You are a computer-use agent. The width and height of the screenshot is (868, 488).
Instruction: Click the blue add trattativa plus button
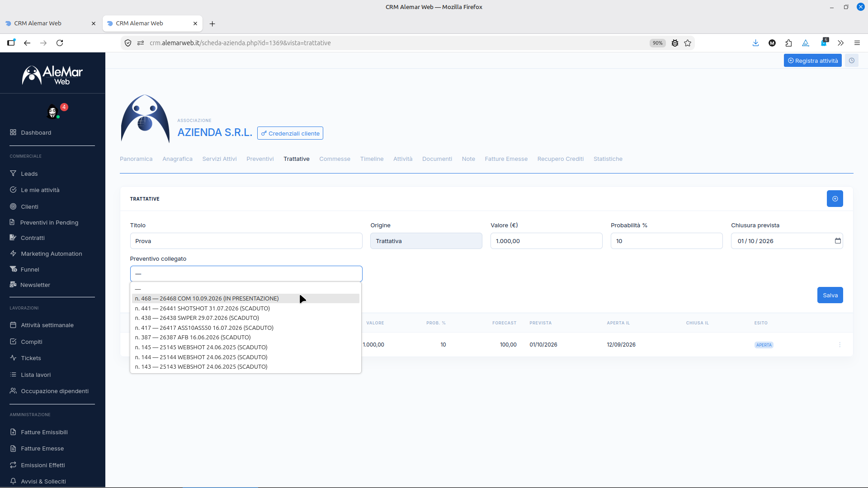pos(835,199)
